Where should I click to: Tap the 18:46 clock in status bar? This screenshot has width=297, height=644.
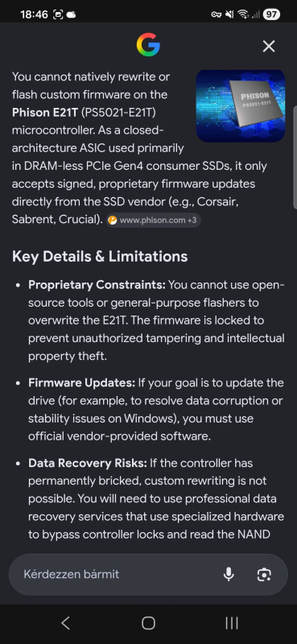coord(34,14)
